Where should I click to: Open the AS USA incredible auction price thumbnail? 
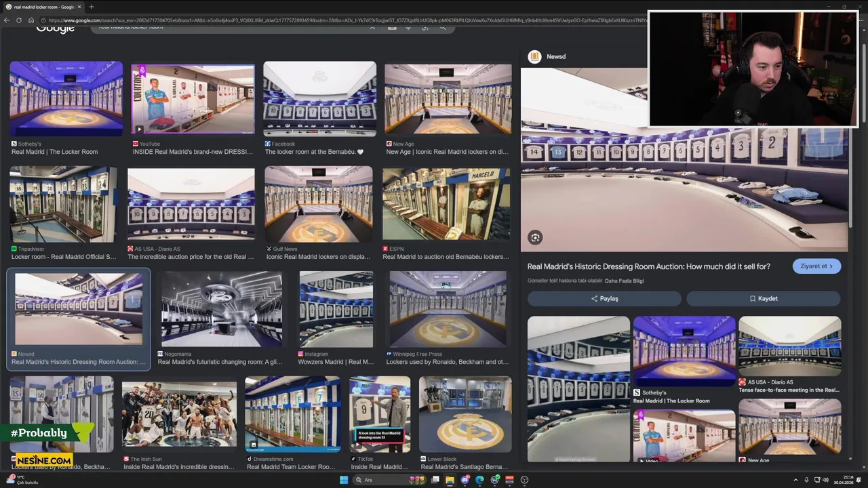pos(191,204)
